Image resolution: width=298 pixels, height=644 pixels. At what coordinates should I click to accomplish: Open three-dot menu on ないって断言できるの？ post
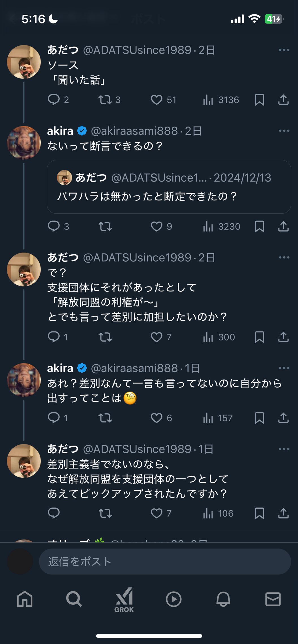coord(284,131)
